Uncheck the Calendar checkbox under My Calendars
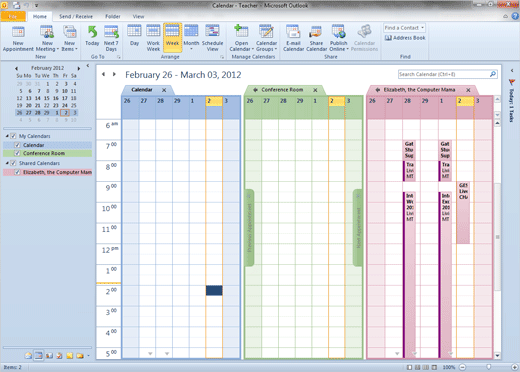 (17, 145)
